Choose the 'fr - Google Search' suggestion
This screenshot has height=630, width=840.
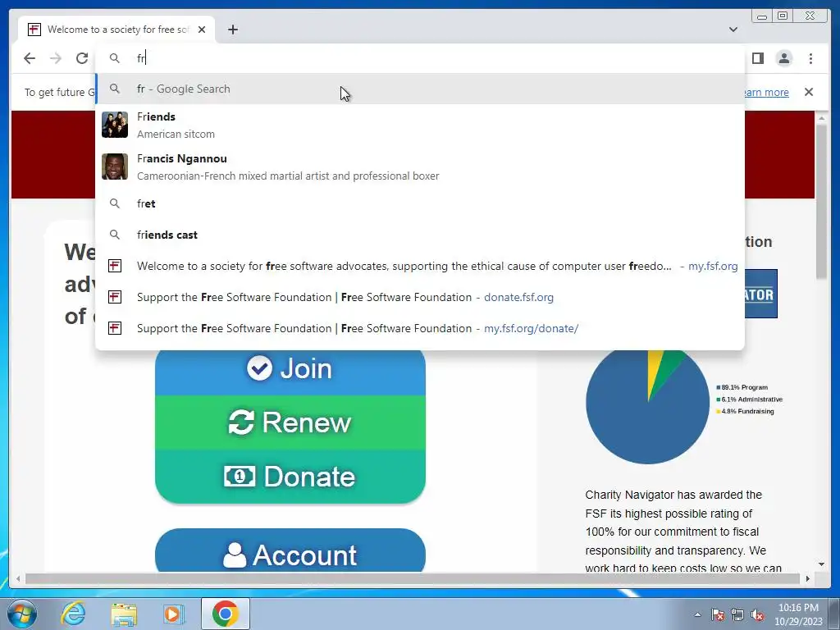[420, 89]
